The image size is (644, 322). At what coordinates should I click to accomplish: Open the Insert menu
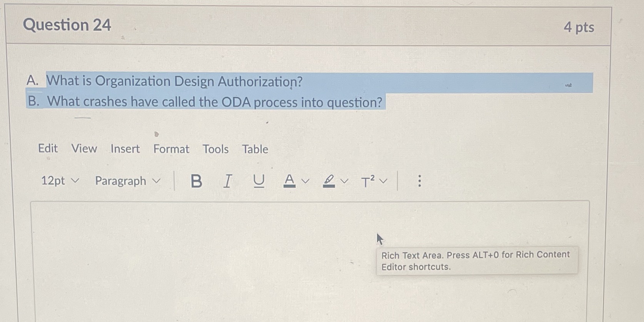pyautogui.click(x=125, y=149)
